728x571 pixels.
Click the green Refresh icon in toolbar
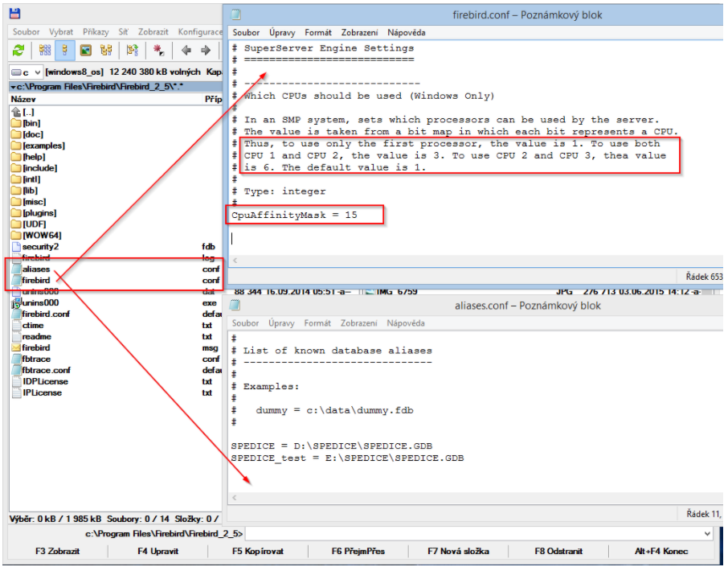pyautogui.click(x=18, y=50)
